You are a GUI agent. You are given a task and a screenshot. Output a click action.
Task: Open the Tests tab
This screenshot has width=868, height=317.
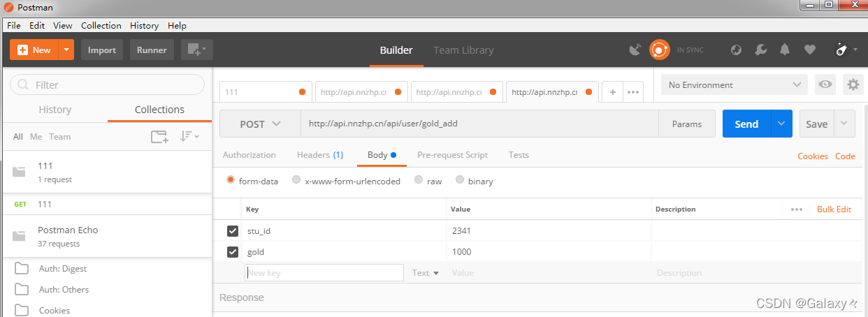(x=519, y=155)
